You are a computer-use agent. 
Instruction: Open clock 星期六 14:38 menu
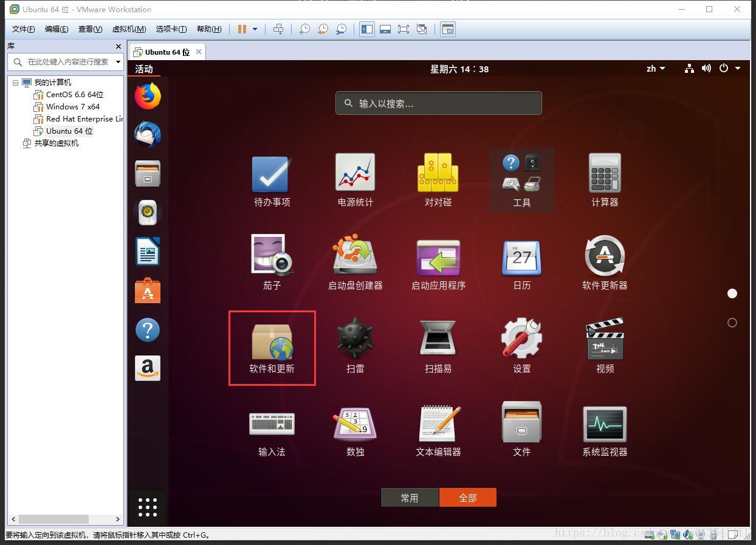459,69
